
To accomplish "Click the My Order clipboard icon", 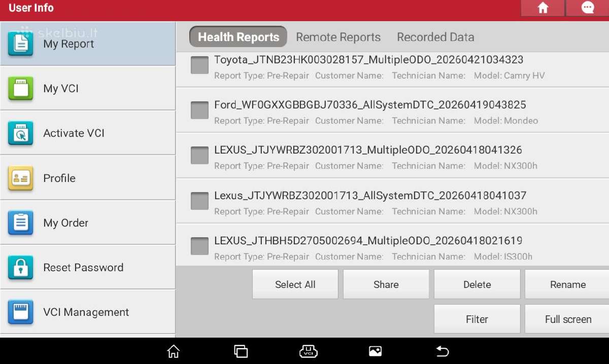I will pos(21,223).
